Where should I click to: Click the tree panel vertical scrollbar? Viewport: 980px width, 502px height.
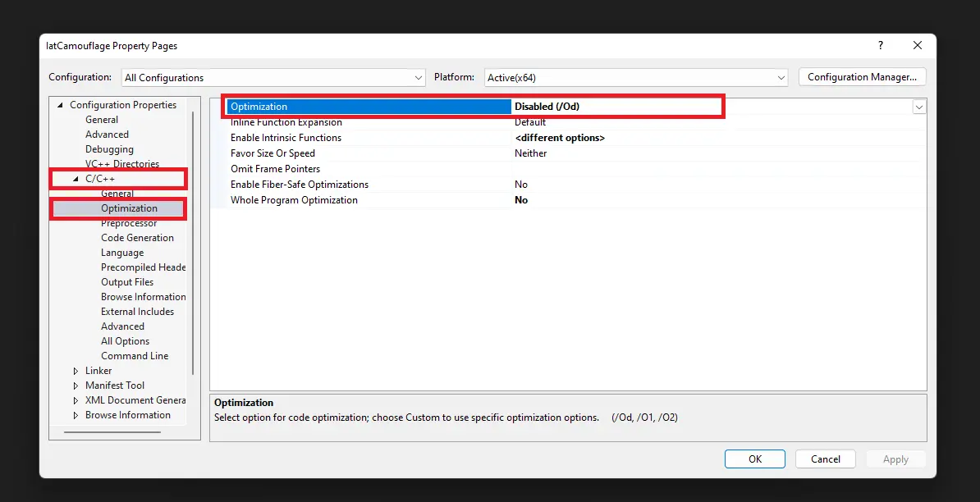[194, 246]
